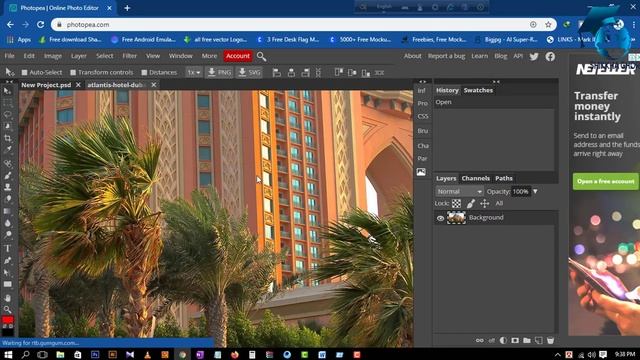Collapse the History panel group with its arrows
Screen dimensions: 640x360
coord(496,82)
